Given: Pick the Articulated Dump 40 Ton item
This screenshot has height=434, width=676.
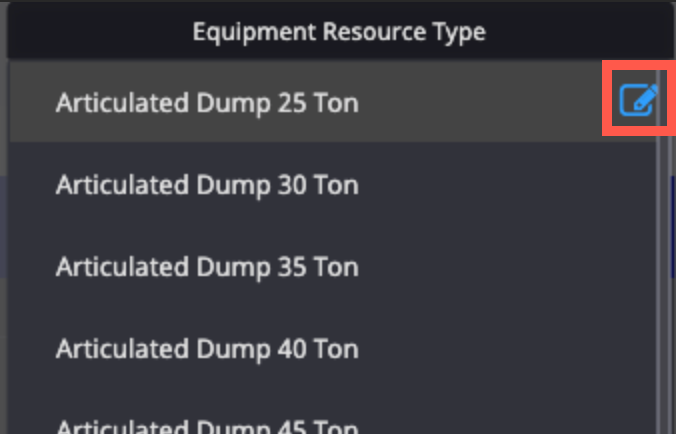Looking at the screenshot, I should [332, 348].
